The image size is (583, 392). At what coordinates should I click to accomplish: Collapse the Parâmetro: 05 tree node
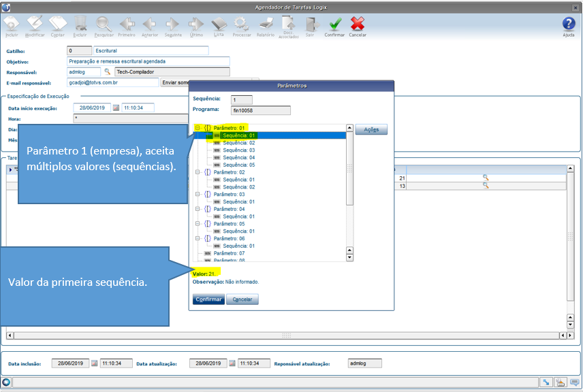point(198,224)
